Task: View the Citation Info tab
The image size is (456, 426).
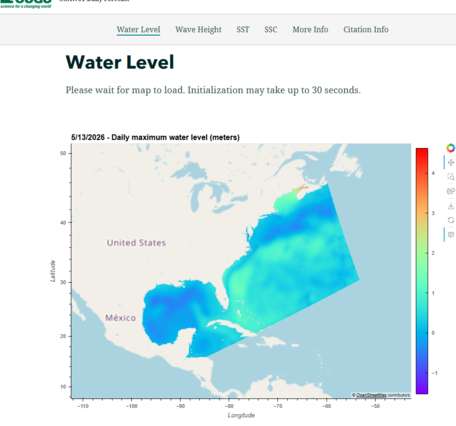Action: (366, 30)
